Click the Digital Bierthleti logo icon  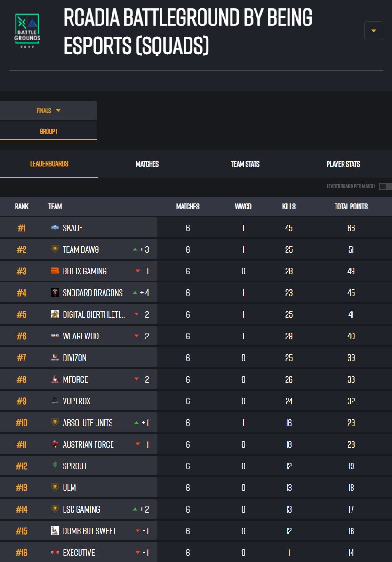coord(55,314)
